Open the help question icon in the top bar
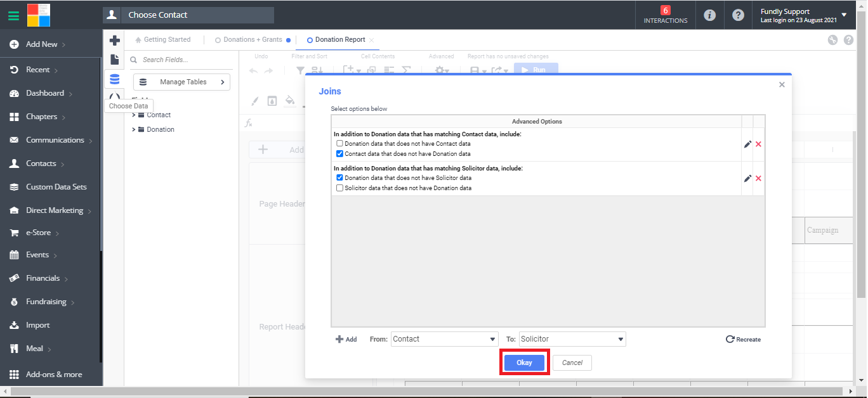Screen dimensions: 868x398 (738, 15)
